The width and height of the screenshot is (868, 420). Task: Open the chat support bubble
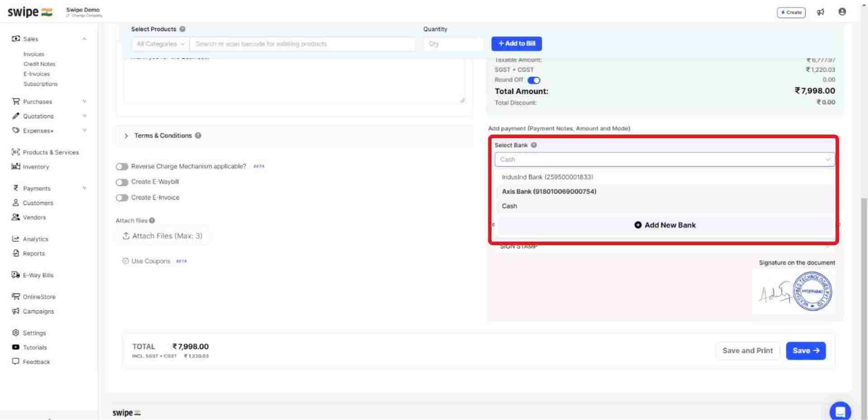pos(840,411)
